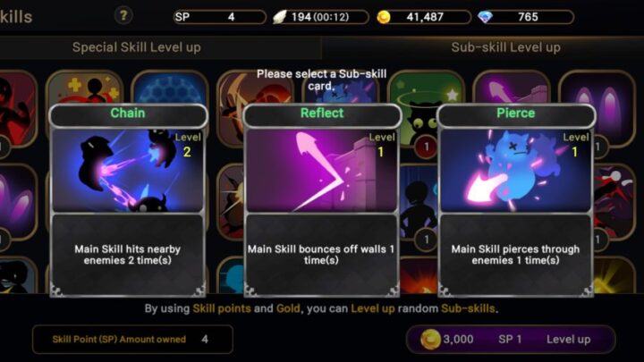644x362 pixels.
Task: Click the gold coin on Level up button
Action: click(x=430, y=340)
